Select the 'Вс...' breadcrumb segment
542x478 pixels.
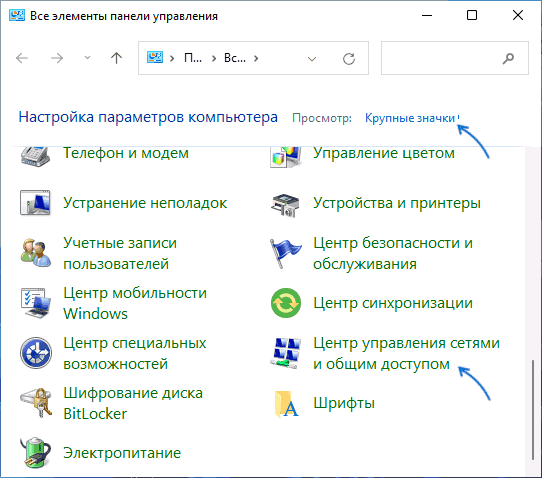[x=235, y=58]
